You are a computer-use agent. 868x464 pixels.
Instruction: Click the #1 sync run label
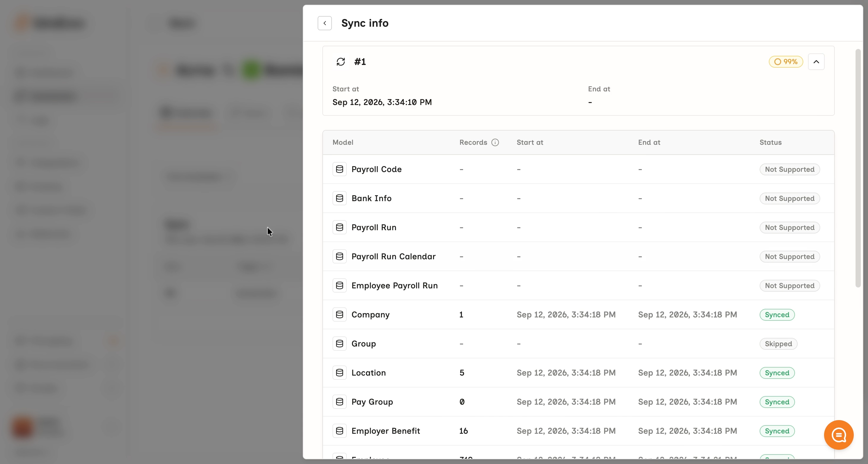tap(360, 62)
